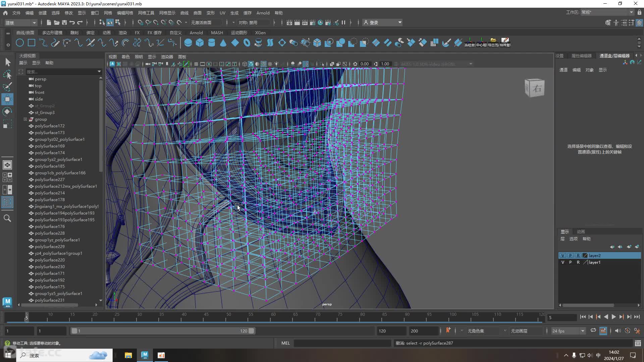This screenshot has height=362, width=644.
Task: Click the Outliner layout icon in sidebar
Action: click(x=7, y=202)
